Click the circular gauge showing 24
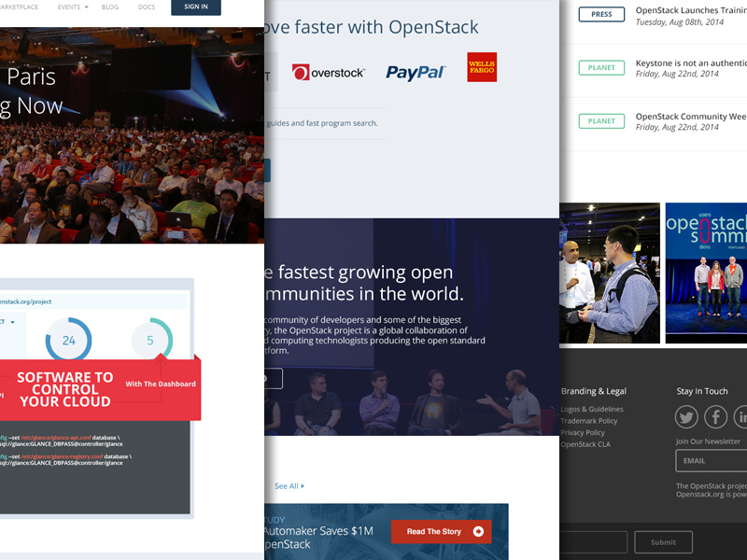 click(x=68, y=340)
